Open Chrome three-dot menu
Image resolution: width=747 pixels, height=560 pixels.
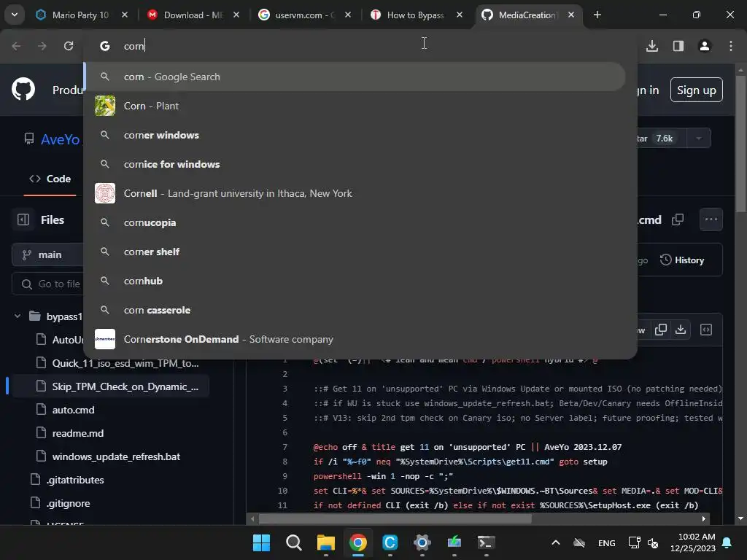coord(731,46)
